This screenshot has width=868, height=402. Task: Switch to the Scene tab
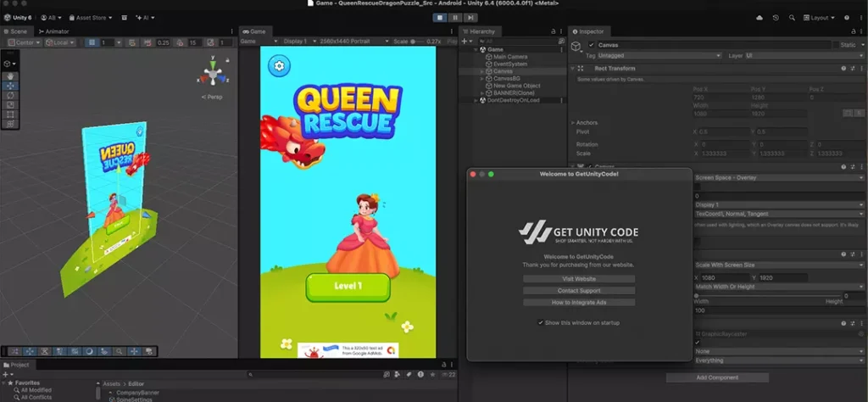click(x=15, y=31)
